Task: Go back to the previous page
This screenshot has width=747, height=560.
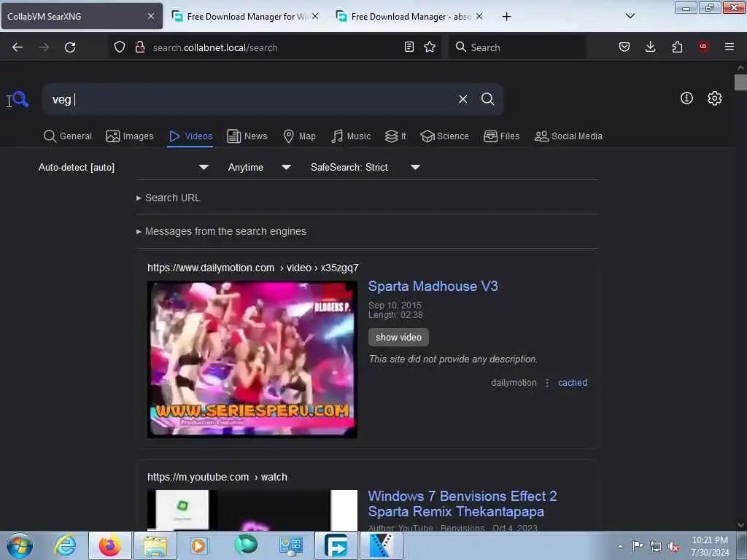Action: click(18, 47)
